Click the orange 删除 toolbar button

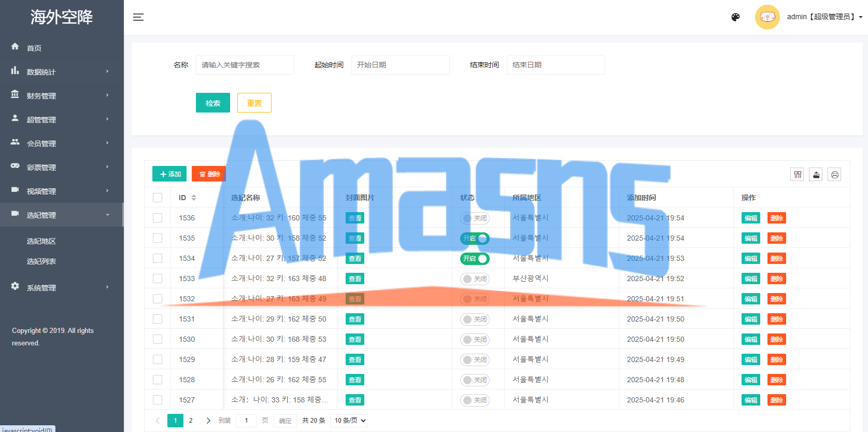click(x=209, y=174)
